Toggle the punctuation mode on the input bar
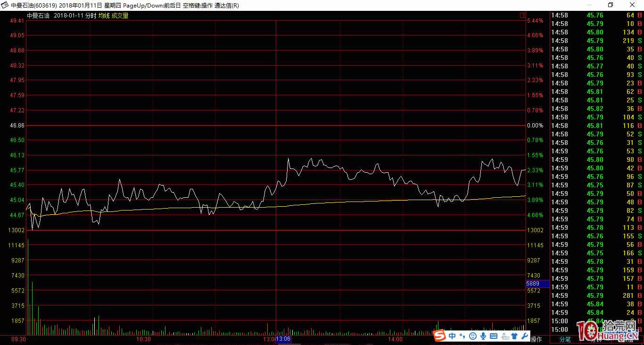Screen dimensions: 644x345 462,336
